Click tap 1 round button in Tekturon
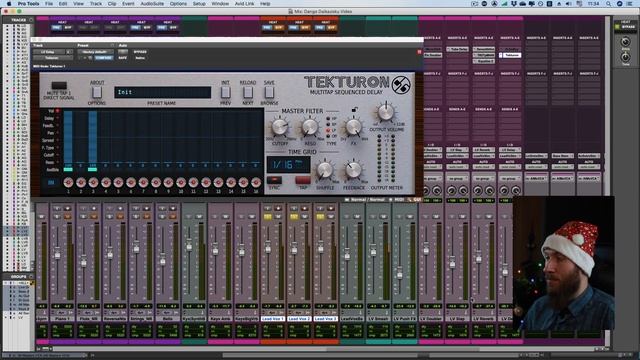The width and height of the screenshot is (640, 360). click(x=68, y=182)
